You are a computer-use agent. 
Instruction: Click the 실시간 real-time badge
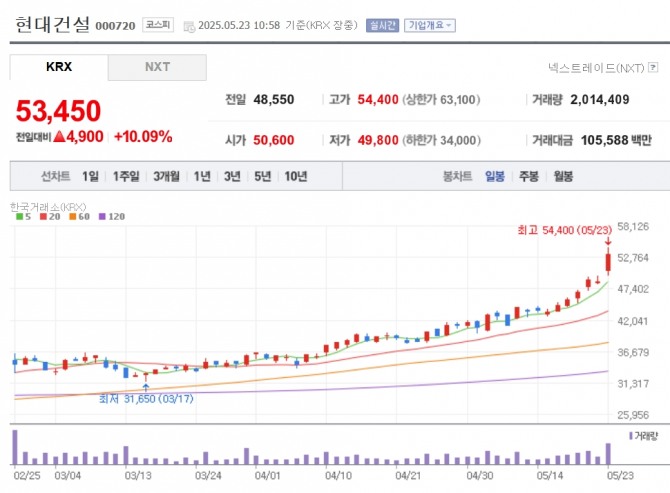pos(382,25)
